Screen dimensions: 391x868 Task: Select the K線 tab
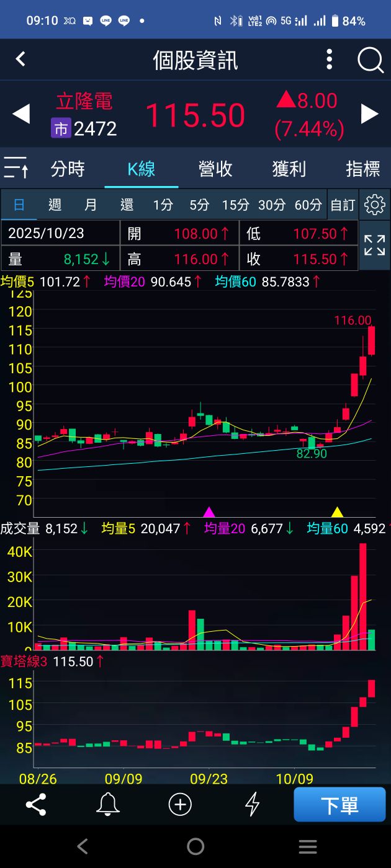coord(142,169)
